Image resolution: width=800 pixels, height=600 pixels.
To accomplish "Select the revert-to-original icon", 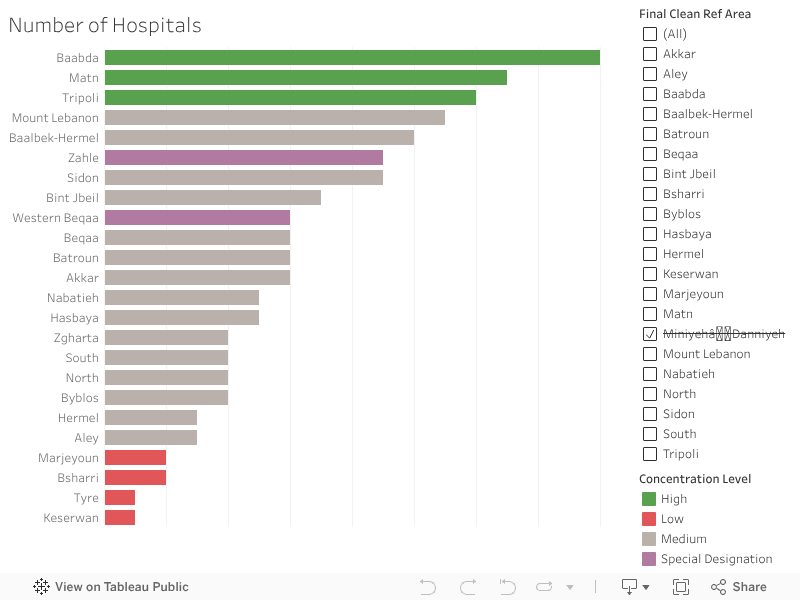I will point(506,587).
